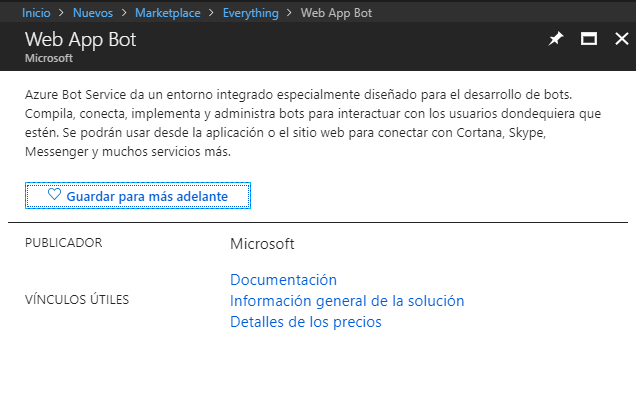Click the VÍNCULOS ÚTILES label
636x420 pixels.
[77, 299]
